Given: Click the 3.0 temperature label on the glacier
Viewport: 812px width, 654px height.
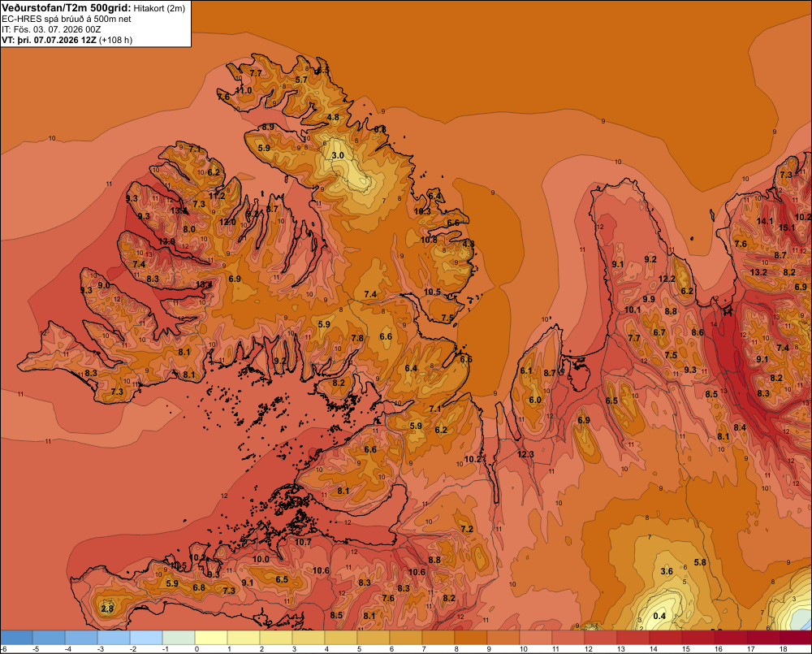Looking at the screenshot, I should (338, 155).
